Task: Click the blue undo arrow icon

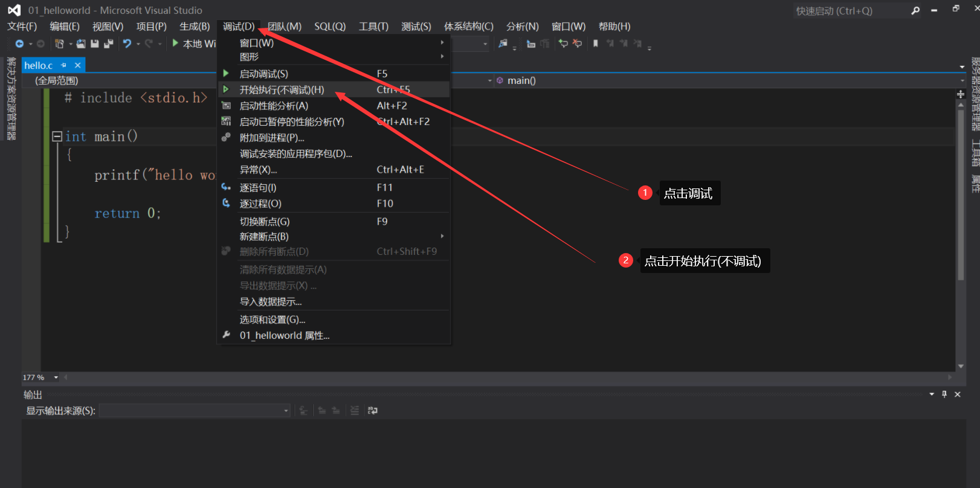Action: (127, 43)
